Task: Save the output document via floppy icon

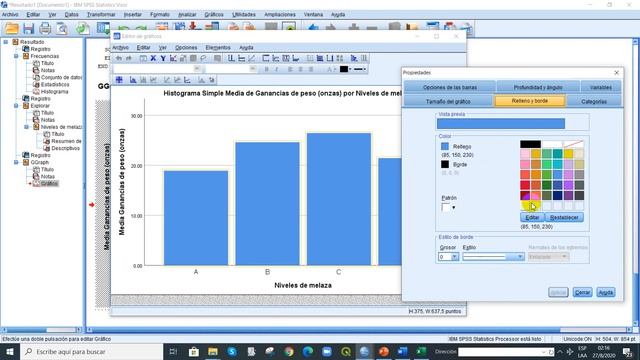Action: tap(29, 28)
